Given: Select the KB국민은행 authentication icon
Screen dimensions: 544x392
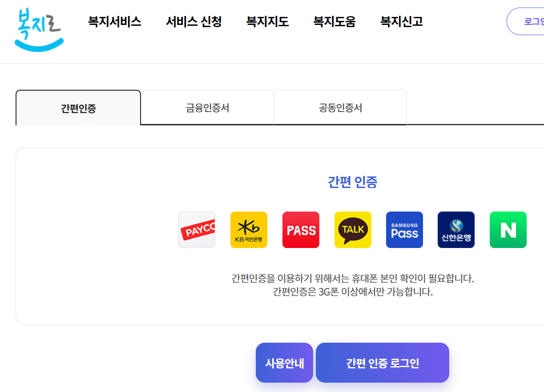Looking at the screenshot, I should 249,230.
